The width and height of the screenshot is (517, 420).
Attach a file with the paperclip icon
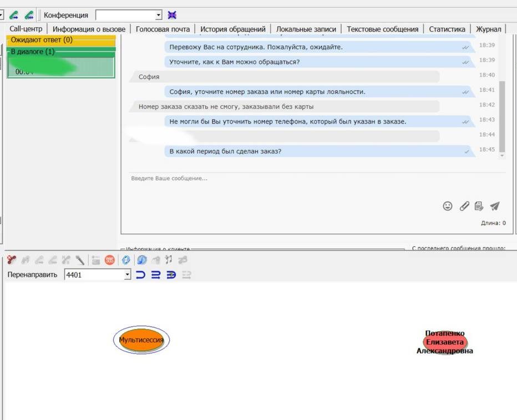(x=464, y=206)
